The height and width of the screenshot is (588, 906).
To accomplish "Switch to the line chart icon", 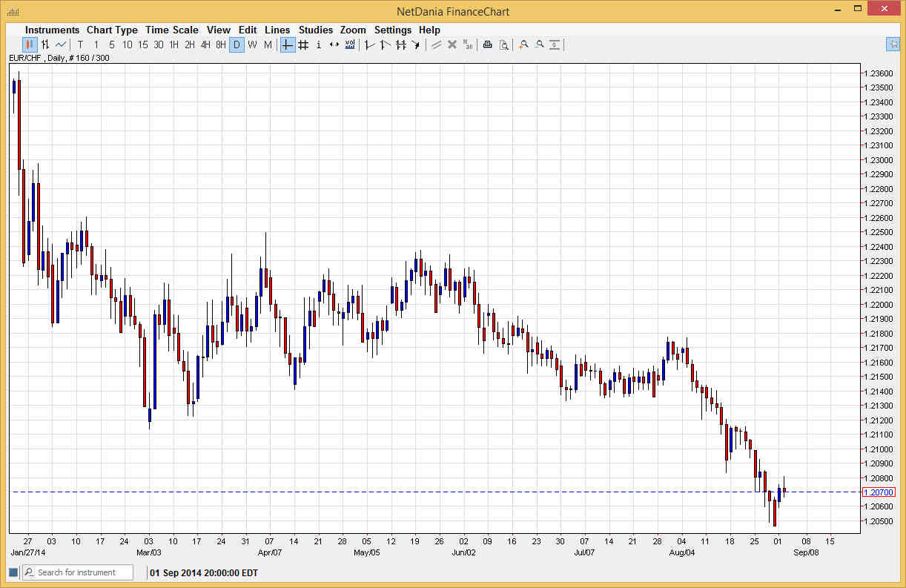I will 61,45.
